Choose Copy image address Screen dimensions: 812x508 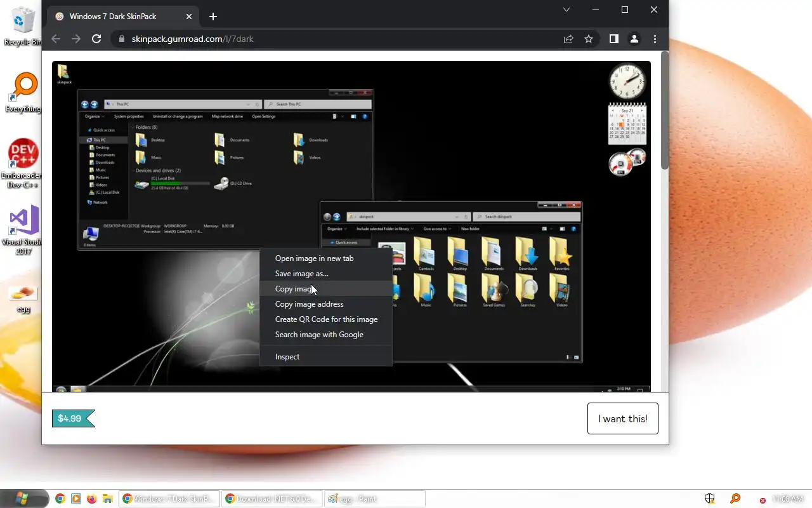click(x=326, y=304)
